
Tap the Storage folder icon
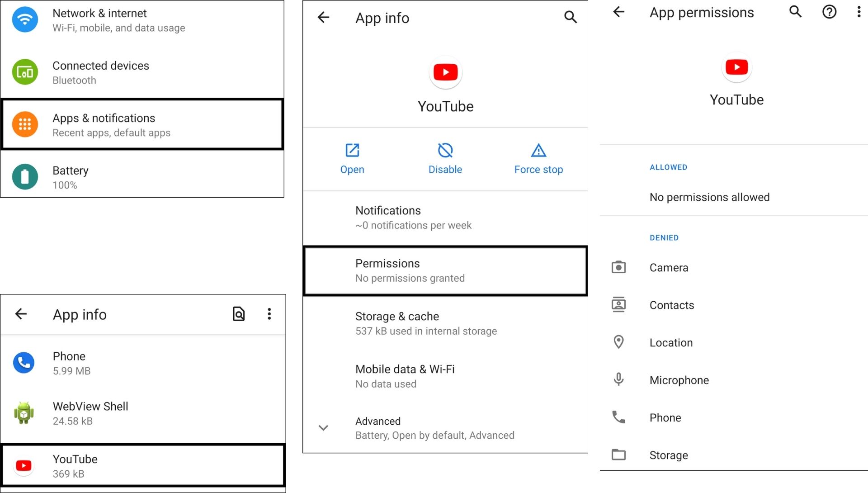pyautogui.click(x=618, y=455)
